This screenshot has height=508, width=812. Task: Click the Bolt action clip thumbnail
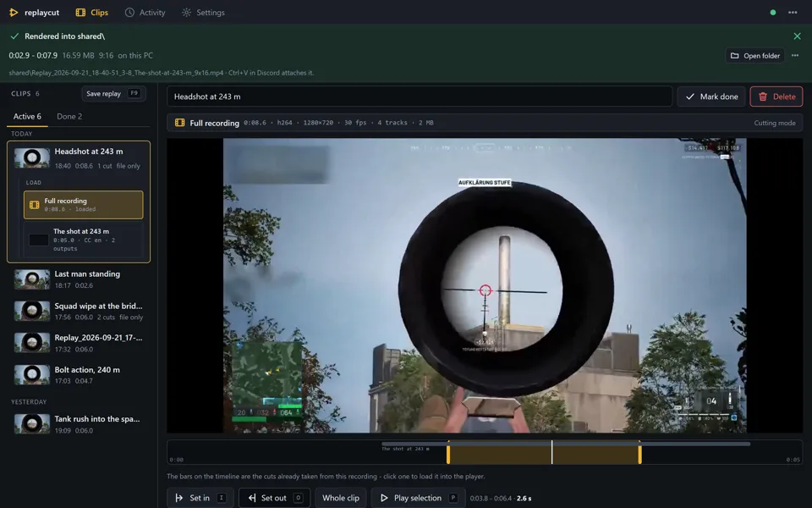tap(31, 375)
